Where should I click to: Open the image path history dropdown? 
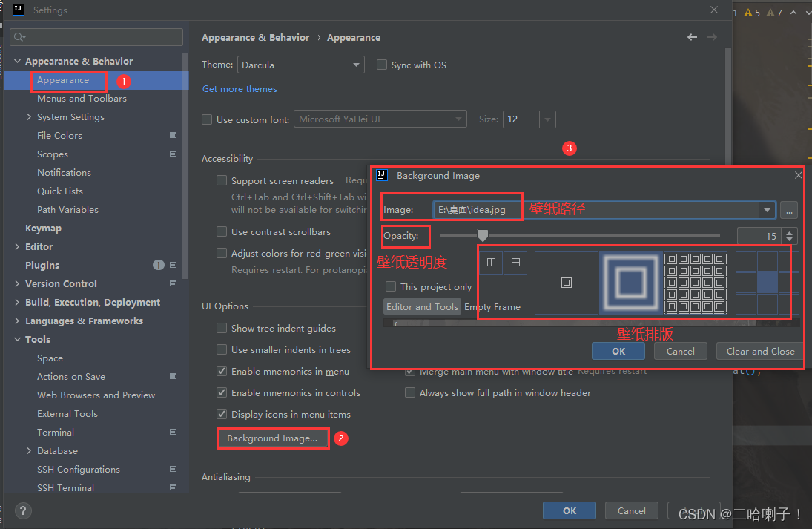click(767, 211)
